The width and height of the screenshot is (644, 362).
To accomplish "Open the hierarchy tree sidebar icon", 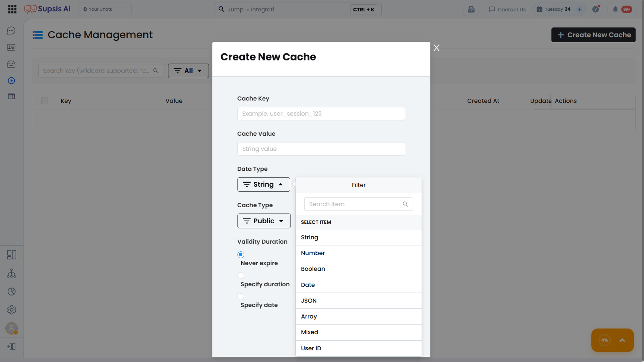I will coord(11,273).
